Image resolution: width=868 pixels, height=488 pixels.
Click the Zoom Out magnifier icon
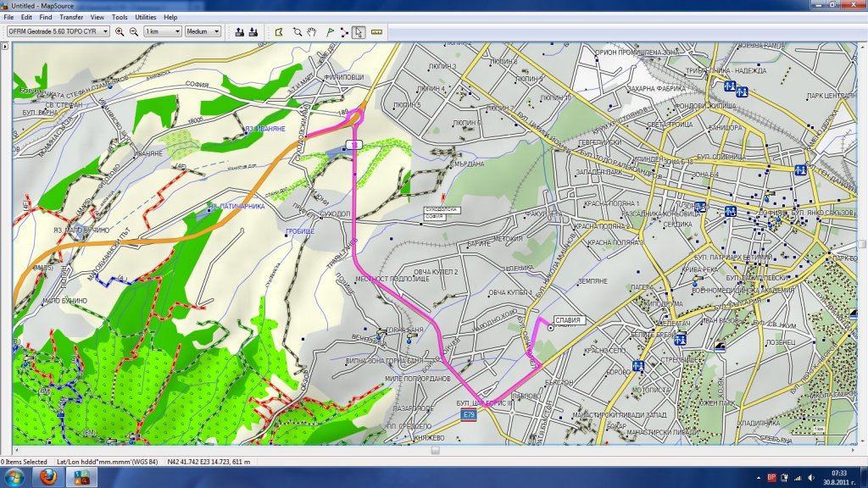point(134,32)
